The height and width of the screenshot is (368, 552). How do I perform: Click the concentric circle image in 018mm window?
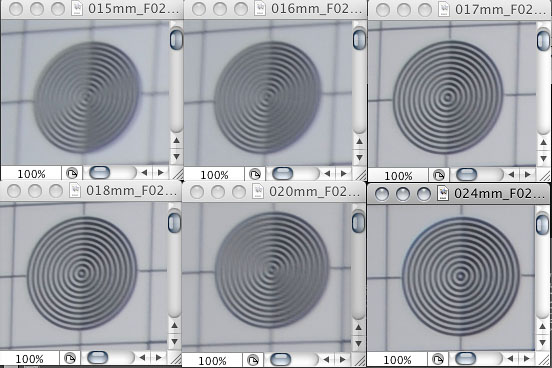(x=82, y=273)
